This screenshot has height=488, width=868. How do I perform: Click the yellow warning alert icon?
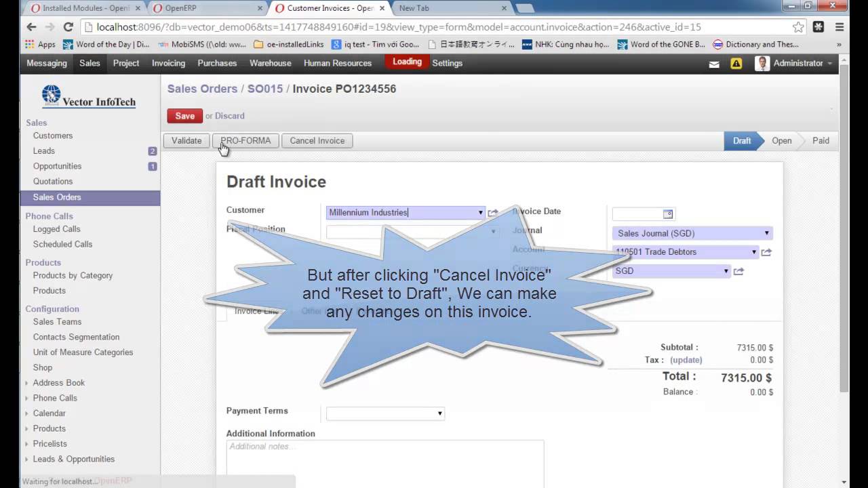coord(736,64)
